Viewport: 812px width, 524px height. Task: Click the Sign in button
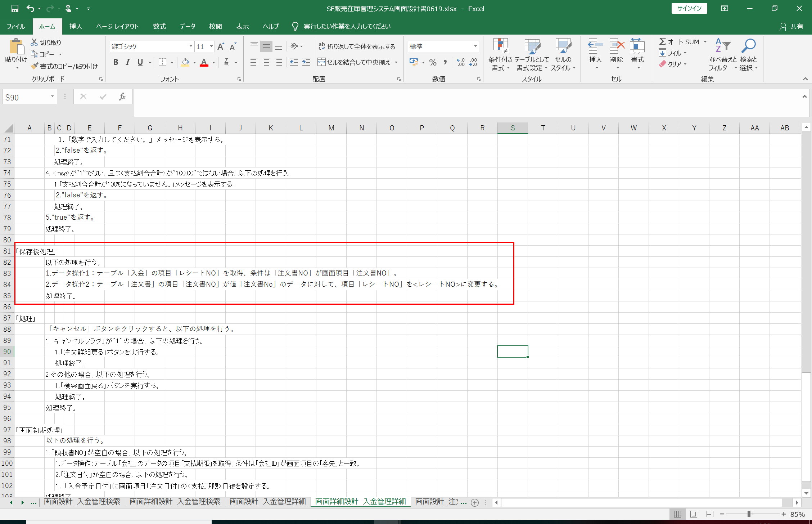tap(689, 9)
